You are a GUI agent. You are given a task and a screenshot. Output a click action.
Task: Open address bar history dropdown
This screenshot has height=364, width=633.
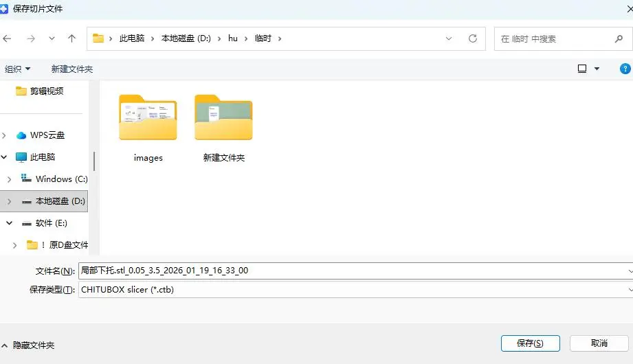pos(449,38)
